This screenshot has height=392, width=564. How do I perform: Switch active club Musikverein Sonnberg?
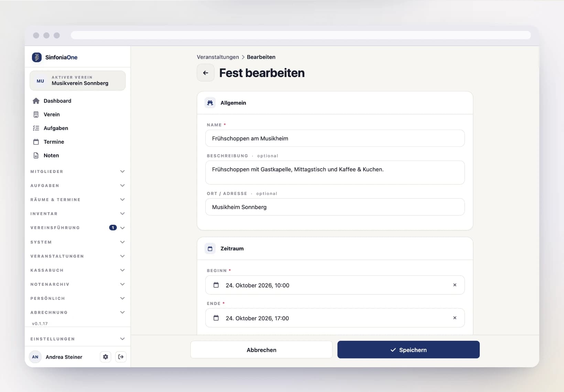point(78,81)
